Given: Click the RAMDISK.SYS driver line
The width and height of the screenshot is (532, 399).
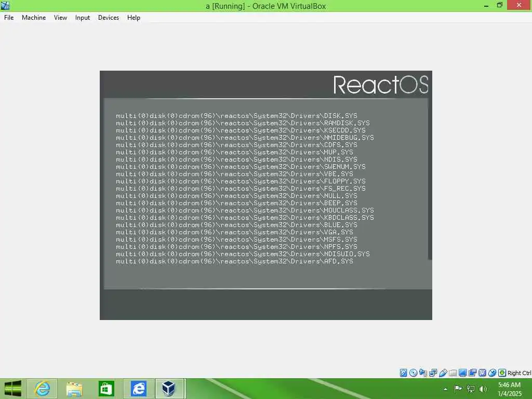Looking at the screenshot, I should (243, 123).
